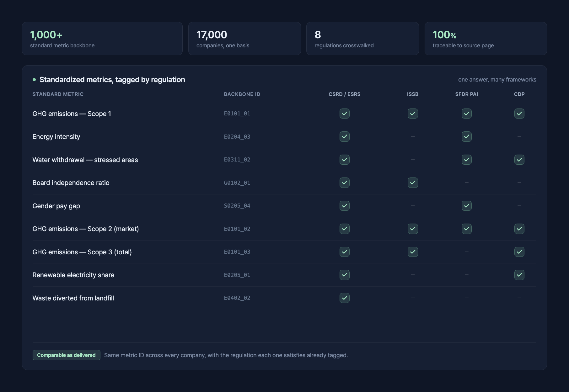Click CSRD / ESRS checkmark for Scope 2 (market)

pos(345,229)
